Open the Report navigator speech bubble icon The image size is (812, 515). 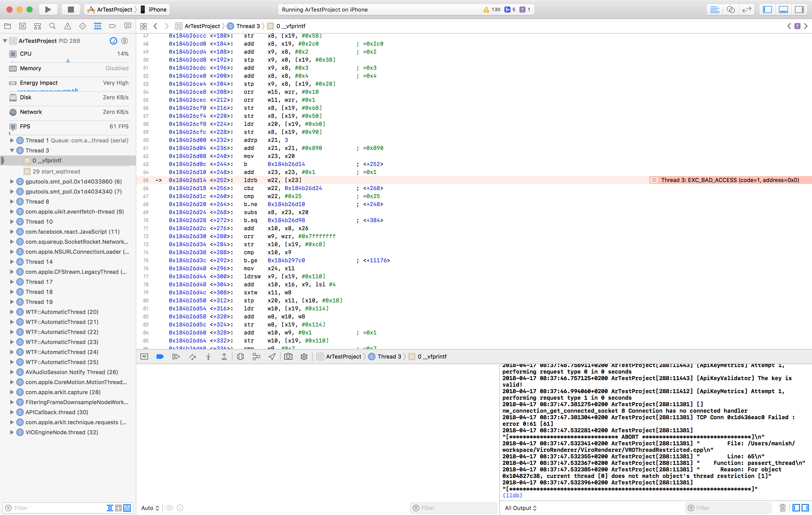pos(127,26)
